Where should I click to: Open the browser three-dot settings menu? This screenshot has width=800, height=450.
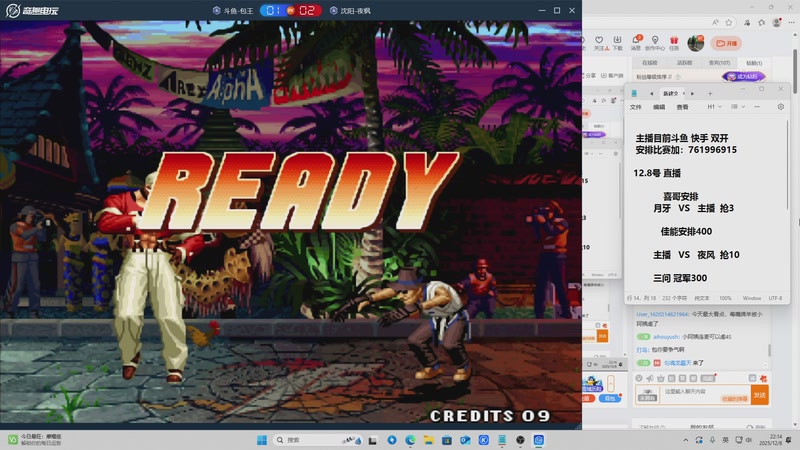click(791, 22)
